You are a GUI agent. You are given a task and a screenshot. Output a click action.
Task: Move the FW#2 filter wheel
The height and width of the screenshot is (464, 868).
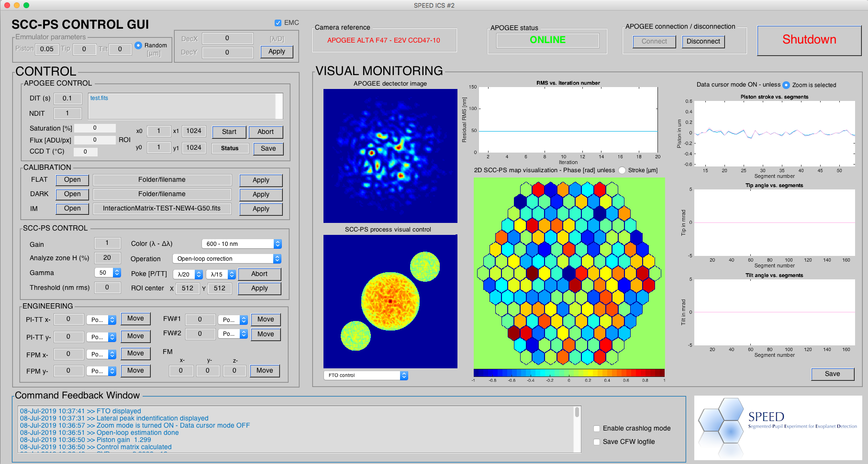tap(266, 334)
